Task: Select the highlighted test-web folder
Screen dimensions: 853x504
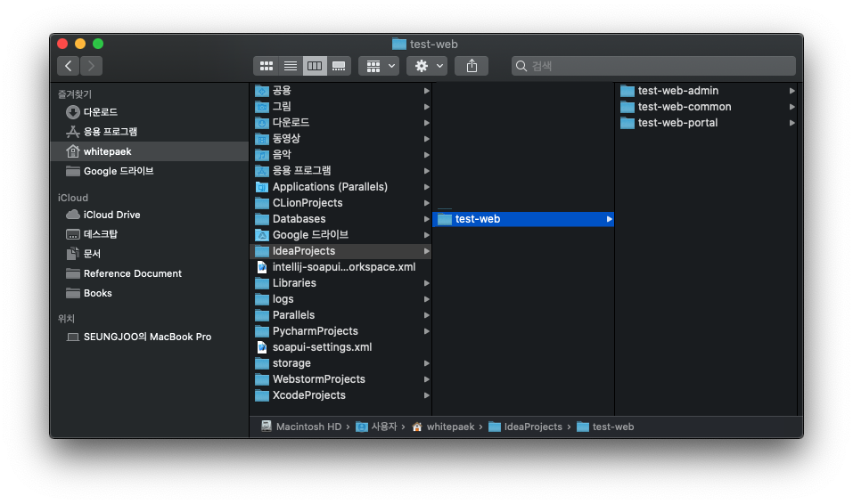Action: (x=523, y=219)
